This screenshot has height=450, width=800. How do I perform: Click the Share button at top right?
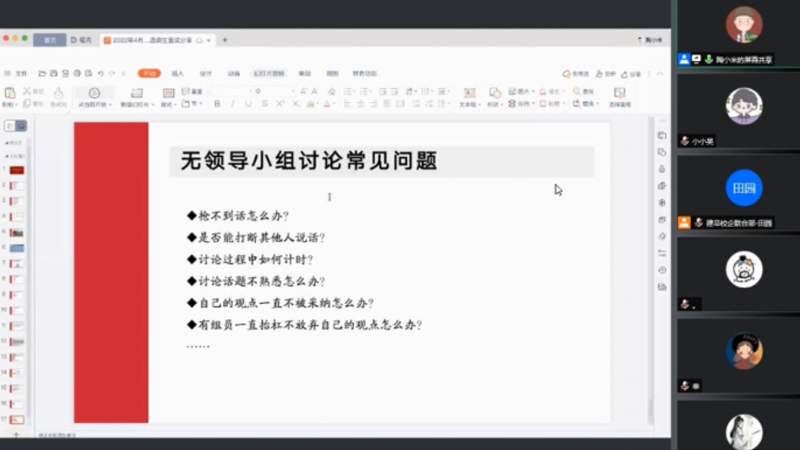pos(631,74)
